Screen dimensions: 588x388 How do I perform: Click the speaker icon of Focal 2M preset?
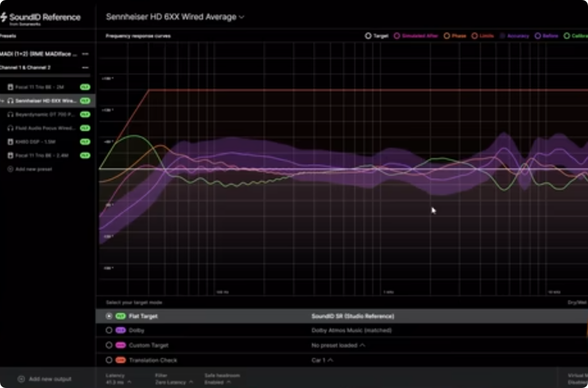coord(10,87)
